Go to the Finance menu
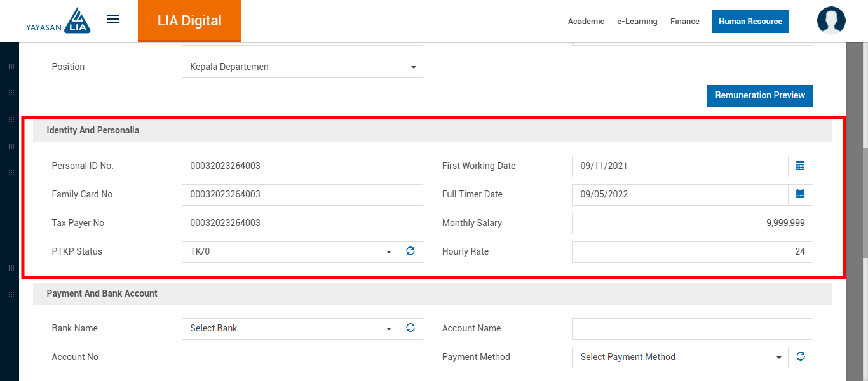Viewport: 868px width, 381px height. point(684,22)
